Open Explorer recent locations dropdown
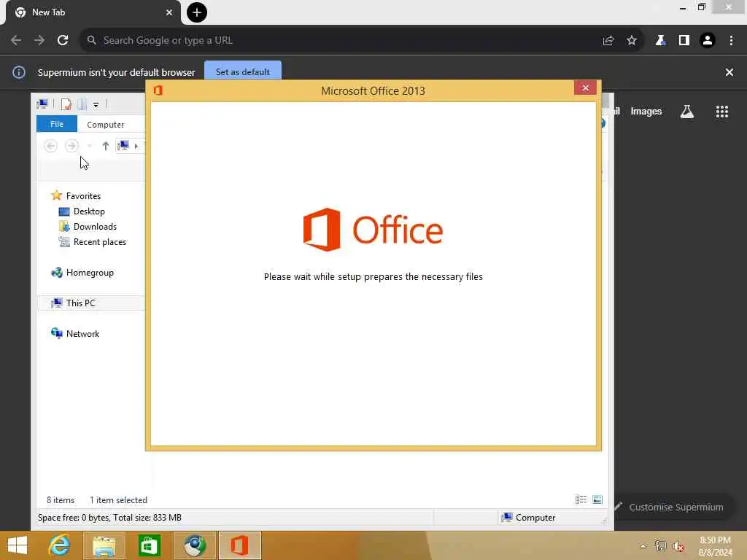This screenshot has height=560, width=747. (x=90, y=146)
